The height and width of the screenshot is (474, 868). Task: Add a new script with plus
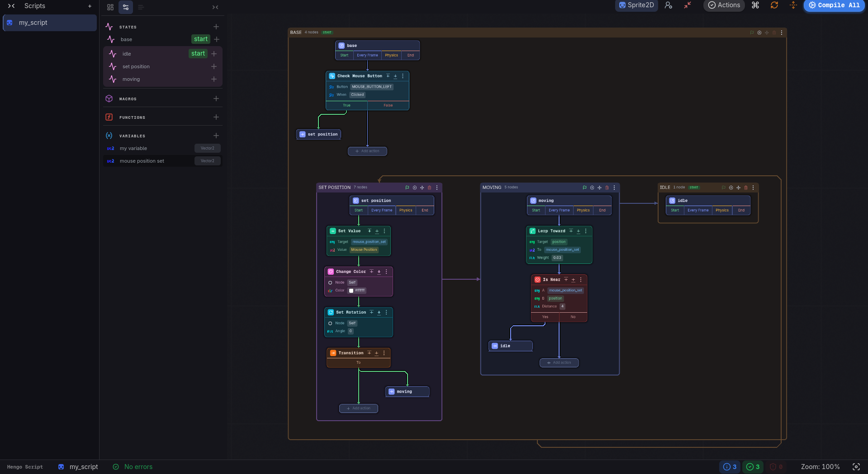(90, 6)
